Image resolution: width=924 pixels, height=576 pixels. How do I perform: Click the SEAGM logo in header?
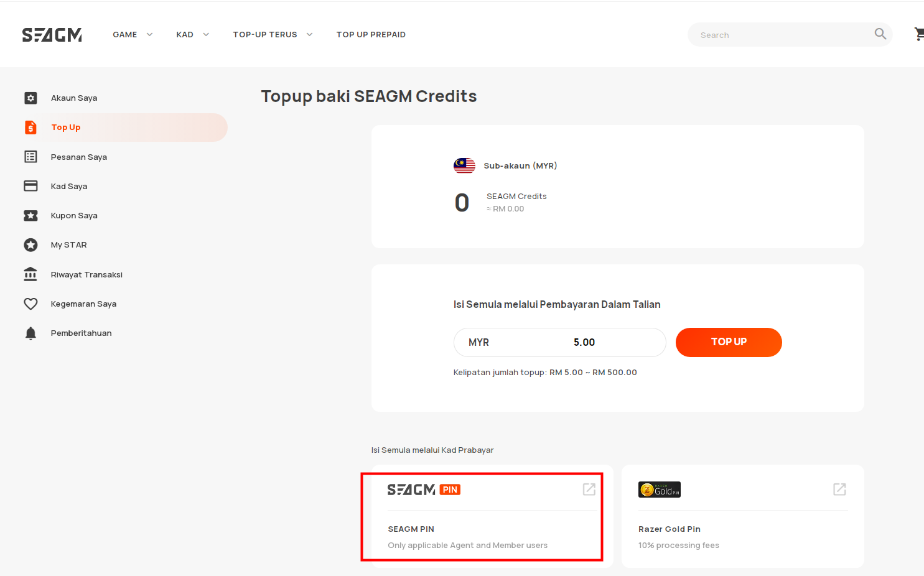(52, 35)
